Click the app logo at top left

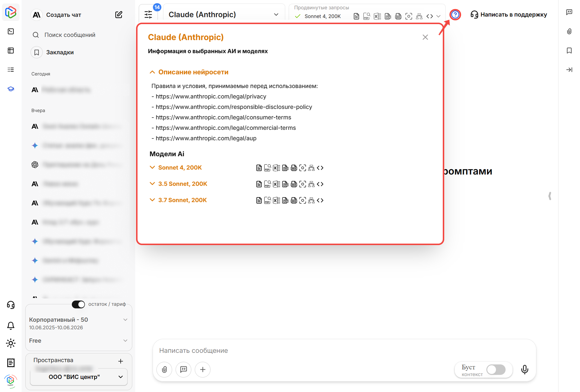[11, 12]
